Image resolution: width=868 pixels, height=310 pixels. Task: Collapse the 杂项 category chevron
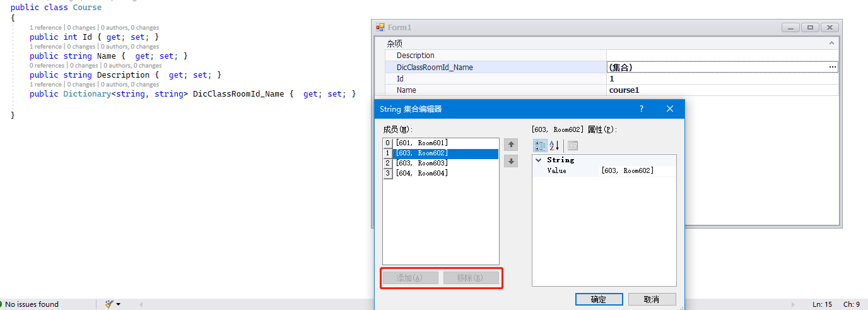tap(831, 44)
